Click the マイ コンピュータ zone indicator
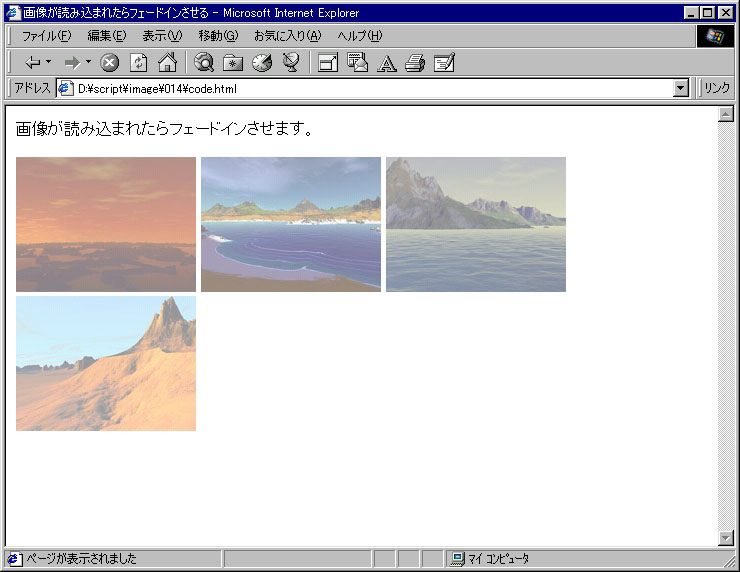The image size is (740, 572). [x=491, y=559]
